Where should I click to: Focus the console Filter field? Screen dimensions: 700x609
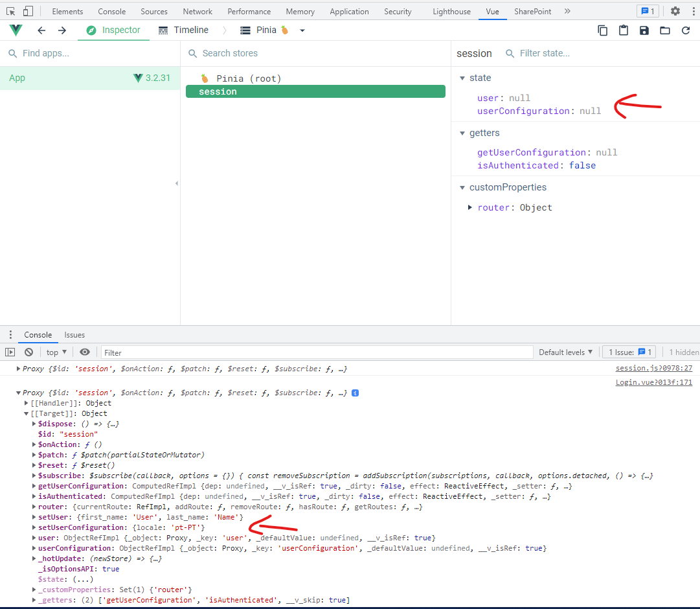(317, 352)
